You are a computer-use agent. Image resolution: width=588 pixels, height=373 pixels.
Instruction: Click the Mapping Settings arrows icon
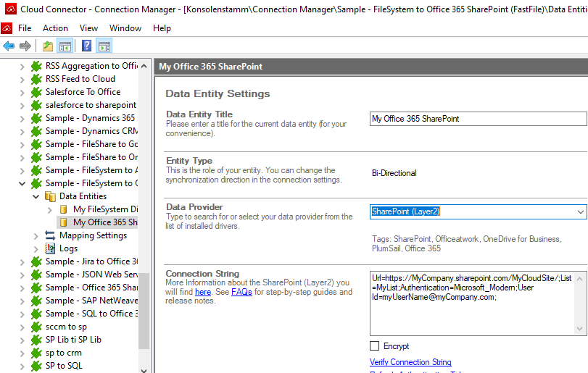pos(50,235)
